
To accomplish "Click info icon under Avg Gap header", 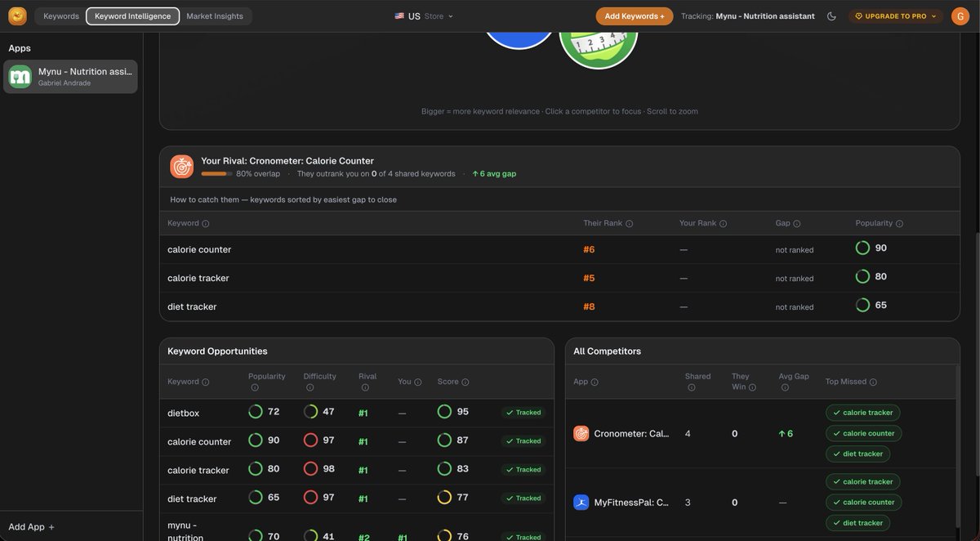I will (x=785, y=388).
